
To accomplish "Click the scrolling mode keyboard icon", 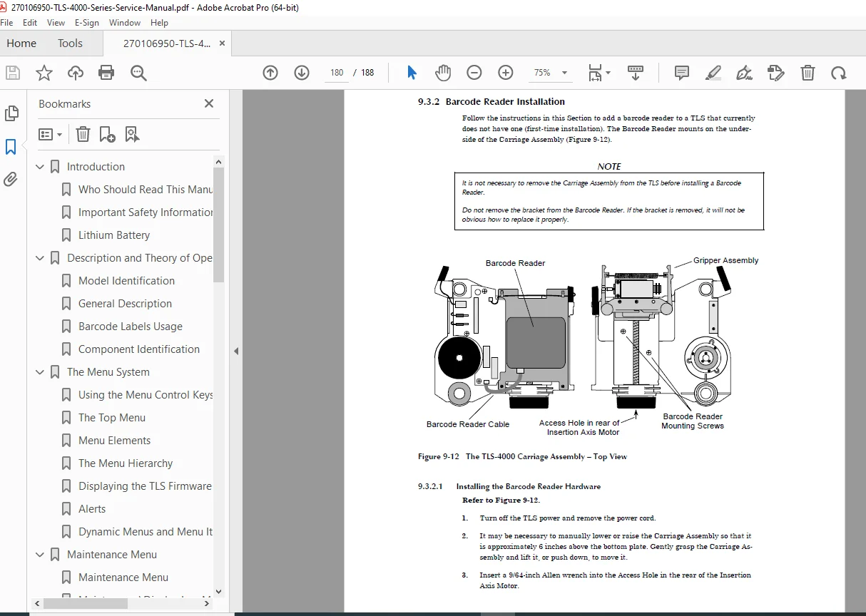I will (x=636, y=72).
